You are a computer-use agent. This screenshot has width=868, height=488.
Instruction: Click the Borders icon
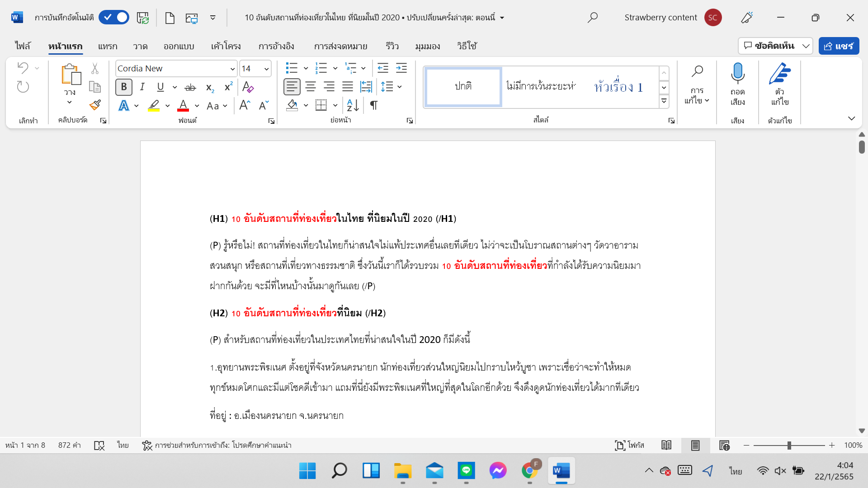[x=321, y=105]
